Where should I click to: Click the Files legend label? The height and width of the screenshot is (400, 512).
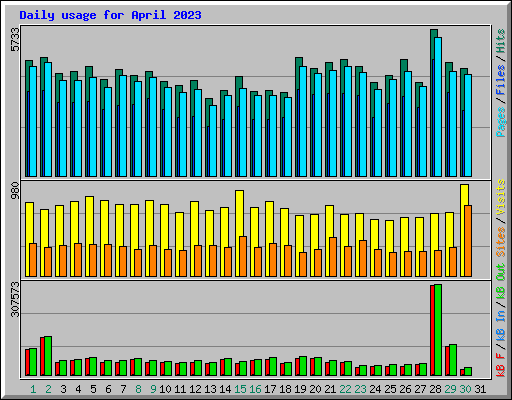pyautogui.click(x=501, y=80)
